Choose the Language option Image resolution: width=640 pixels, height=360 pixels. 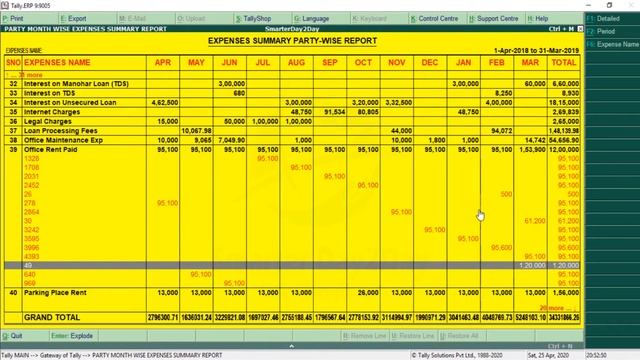312,19
